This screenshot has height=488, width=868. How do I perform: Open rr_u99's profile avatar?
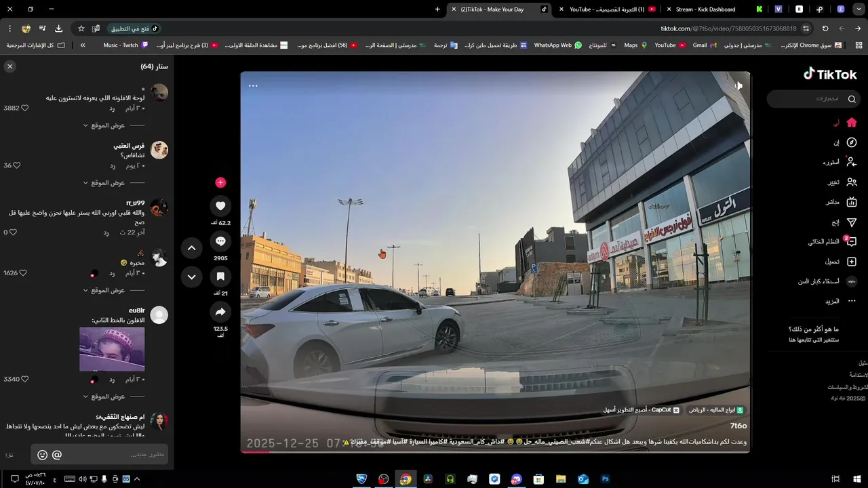pyautogui.click(x=159, y=208)
